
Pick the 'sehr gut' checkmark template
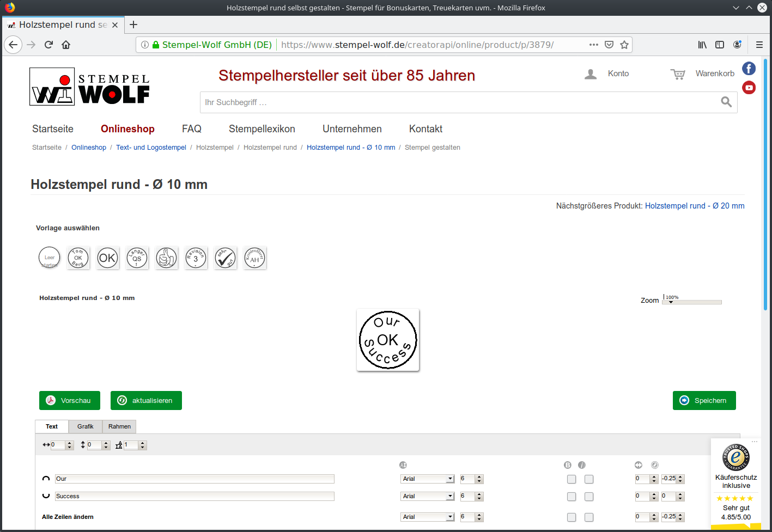(225, 258)
